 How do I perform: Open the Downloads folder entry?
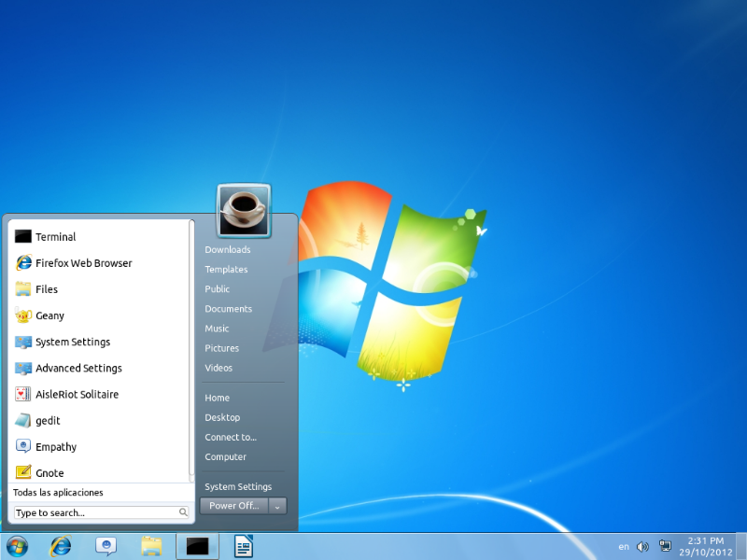pyautogui.click(x=228, y=250)
